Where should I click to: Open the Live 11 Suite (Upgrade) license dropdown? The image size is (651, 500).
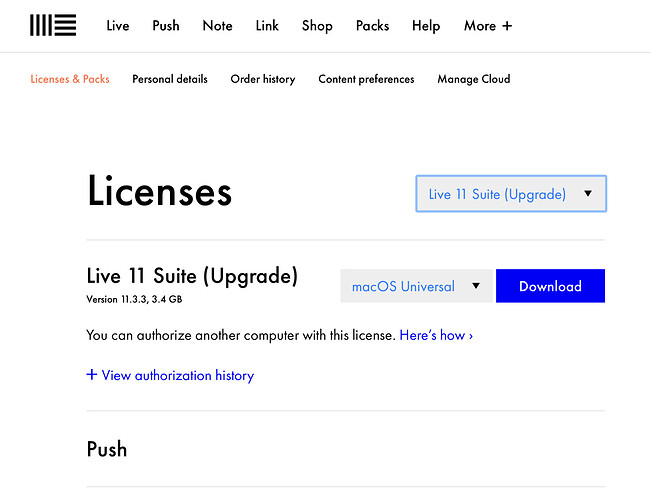pyautogui.click(x=511, y=194)
